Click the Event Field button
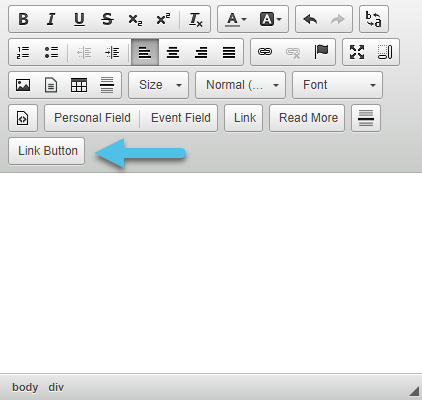The width and height of the screenshot is (422, 400). click(181, 118)
